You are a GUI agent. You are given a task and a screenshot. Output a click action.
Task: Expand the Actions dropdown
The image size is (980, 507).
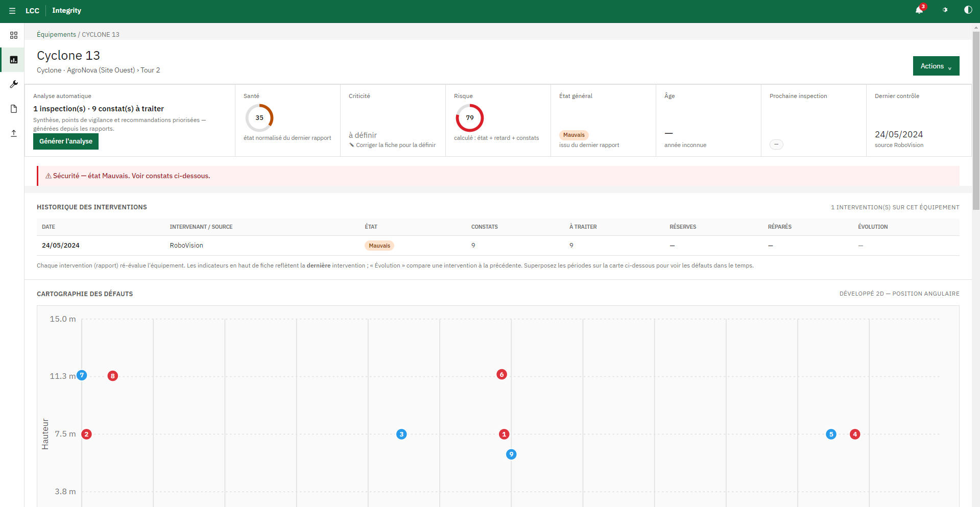pos(936,66)
